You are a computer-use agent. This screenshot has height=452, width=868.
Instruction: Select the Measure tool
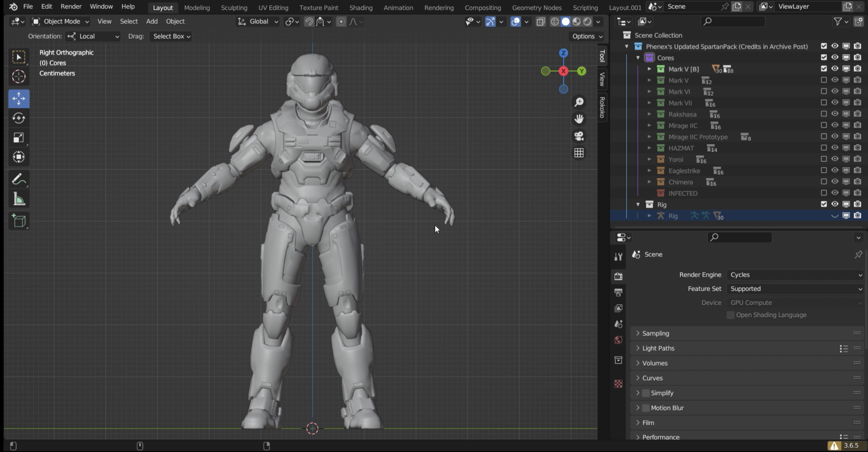(18, 199)
